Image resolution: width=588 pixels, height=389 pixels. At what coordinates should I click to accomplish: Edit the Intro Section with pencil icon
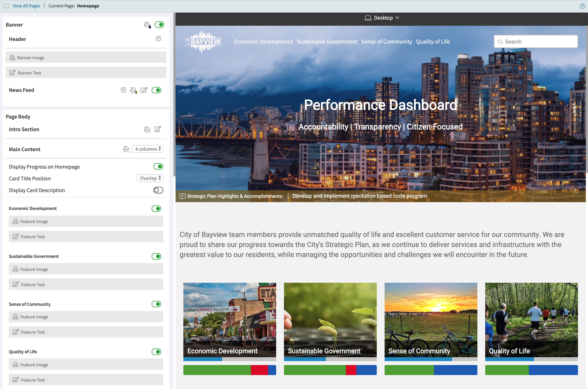tap(158, 129)
